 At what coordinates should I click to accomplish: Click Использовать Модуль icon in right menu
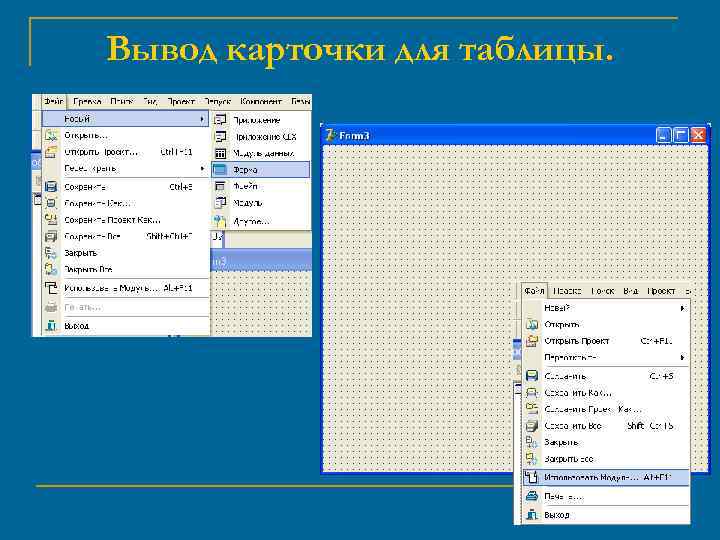(532, 478)
